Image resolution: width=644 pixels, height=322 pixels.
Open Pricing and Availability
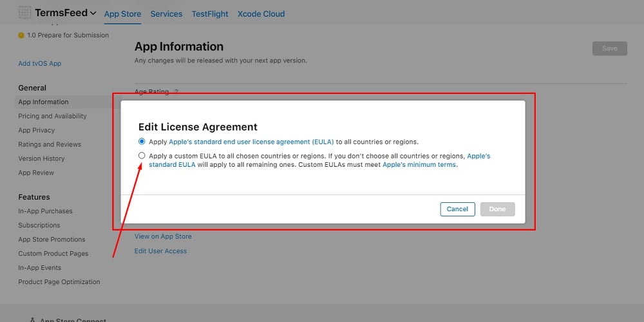[52, 116]
